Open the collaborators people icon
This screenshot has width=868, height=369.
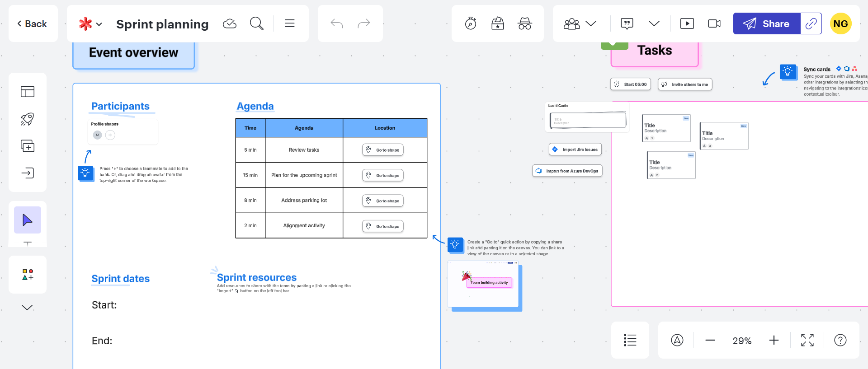pyautogui.click(x=572, y=23)
